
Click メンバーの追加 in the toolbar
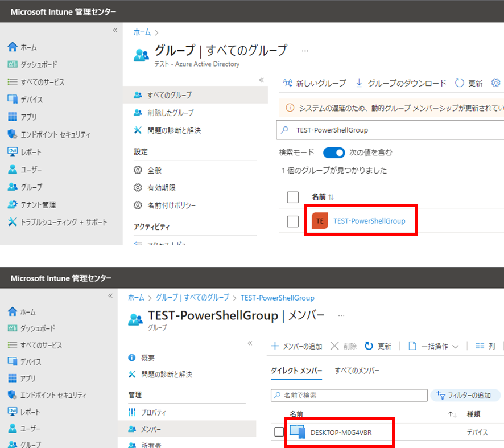click(296, 346)
